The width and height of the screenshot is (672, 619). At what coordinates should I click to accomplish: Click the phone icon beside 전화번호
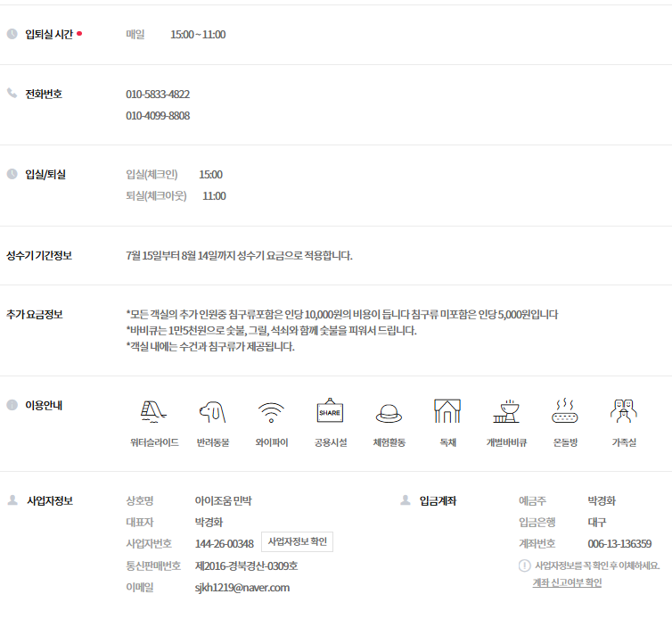12,94
